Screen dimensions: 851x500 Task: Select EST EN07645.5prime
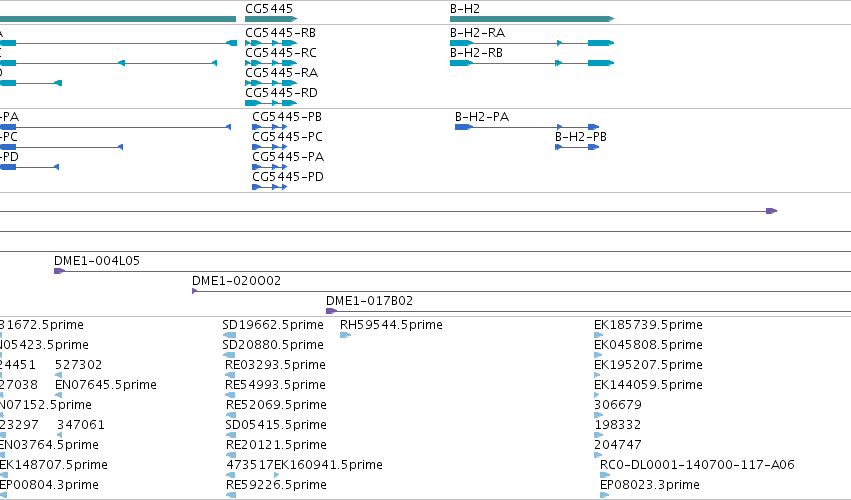coord(105,385)
